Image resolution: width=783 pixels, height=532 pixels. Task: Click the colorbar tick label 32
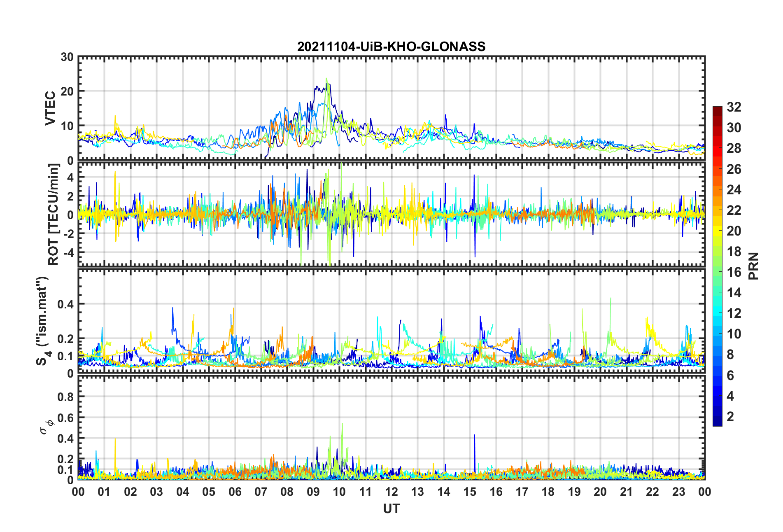click(x=734, y=107)
